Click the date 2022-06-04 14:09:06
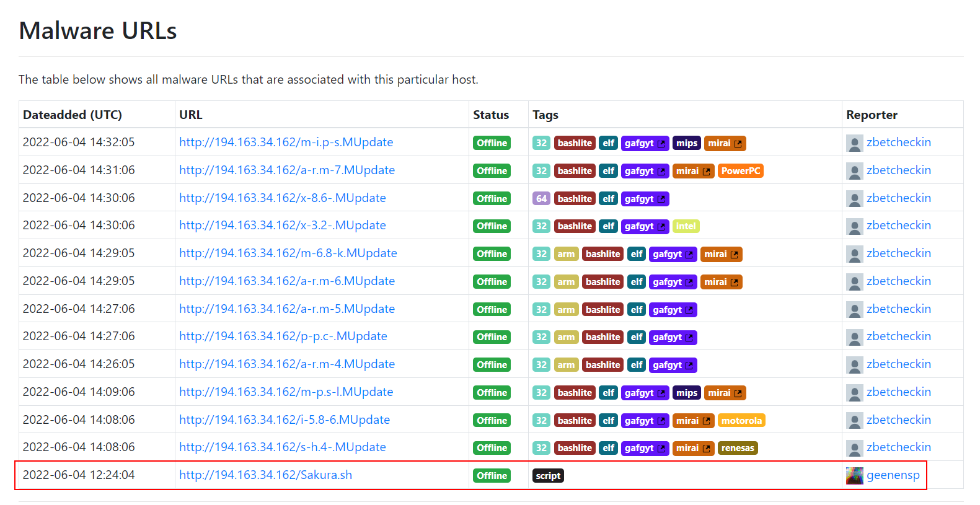 [x=79, y=392]
